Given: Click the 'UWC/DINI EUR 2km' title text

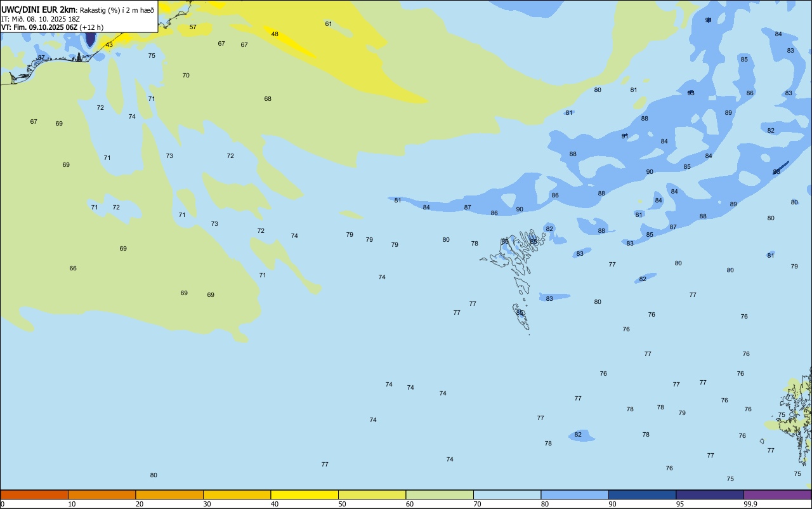Looking at the screenshot, I should pyautogui.click(x=39, y=10).
